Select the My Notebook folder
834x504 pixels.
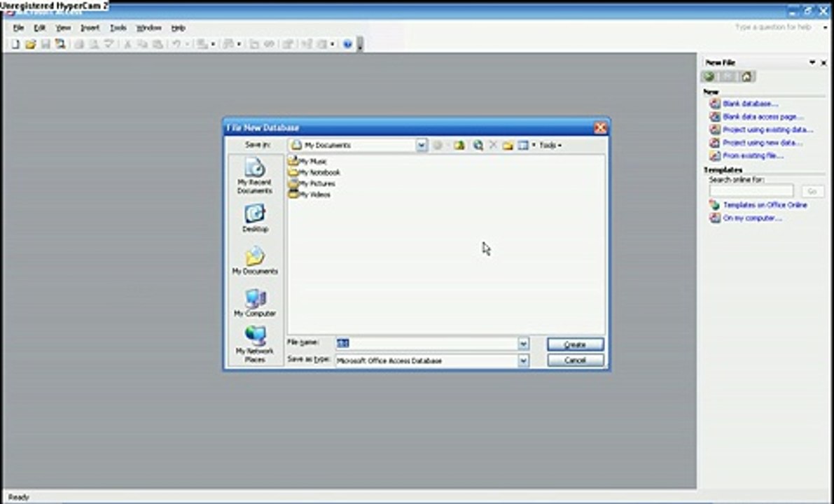314,172
